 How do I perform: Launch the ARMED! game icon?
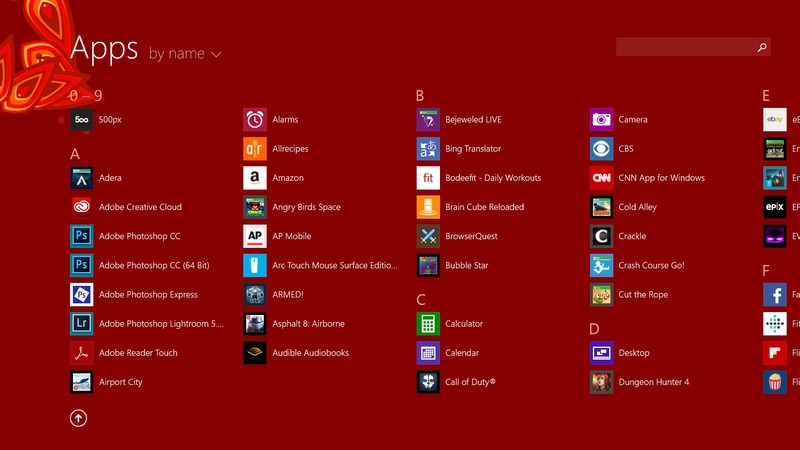pos(255,294)
